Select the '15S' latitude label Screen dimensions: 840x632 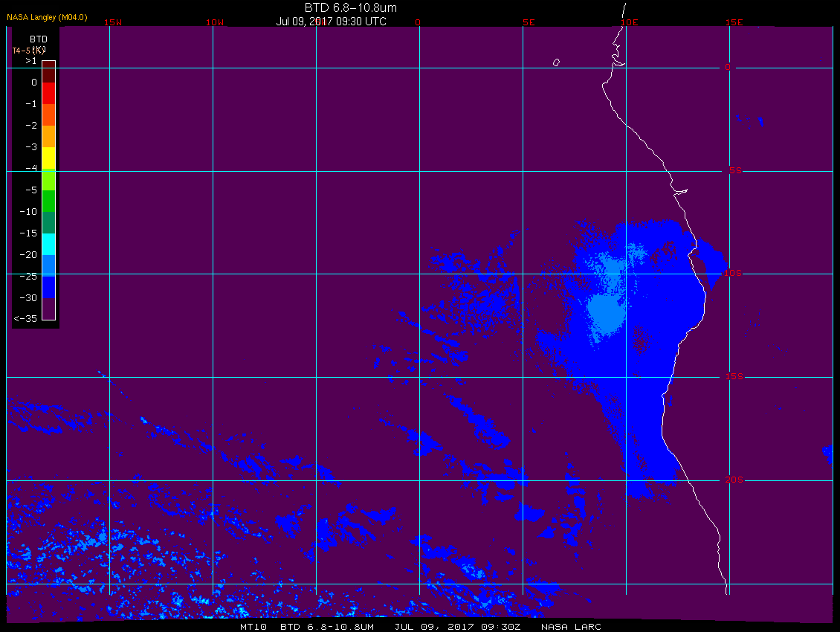(x=734, y=376)
